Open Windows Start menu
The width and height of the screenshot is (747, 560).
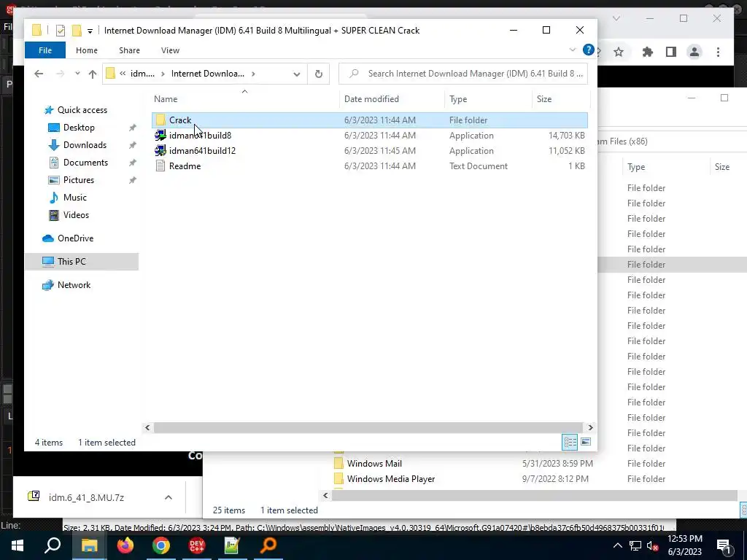(x=18, y=545)
